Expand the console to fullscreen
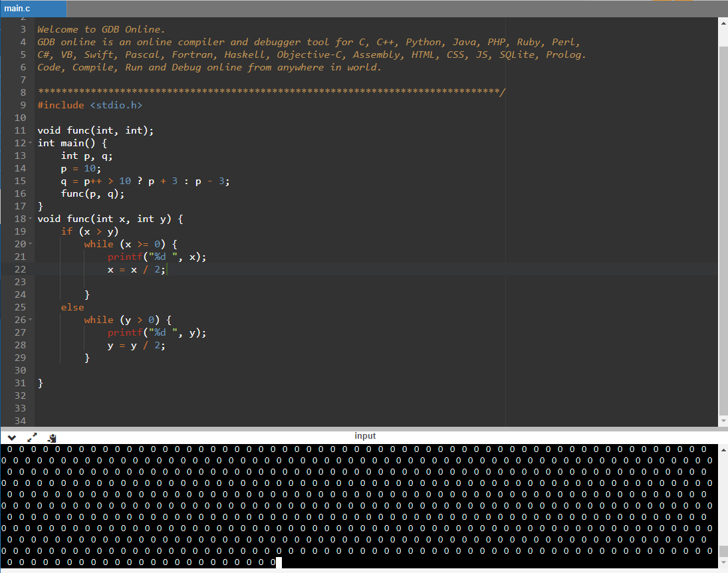The width and height of the screenshot is (728, 573). pos(32,438)
